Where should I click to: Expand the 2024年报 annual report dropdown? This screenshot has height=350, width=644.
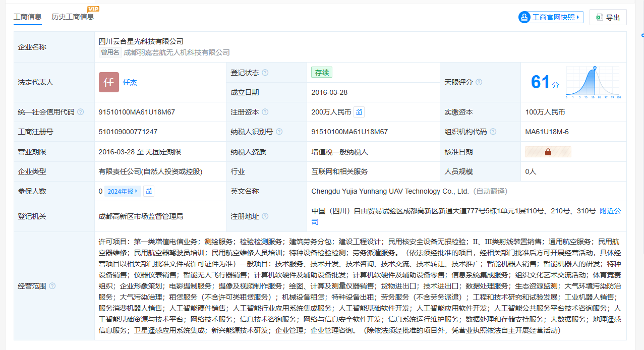pyautogui.click(x=123, y=191)
